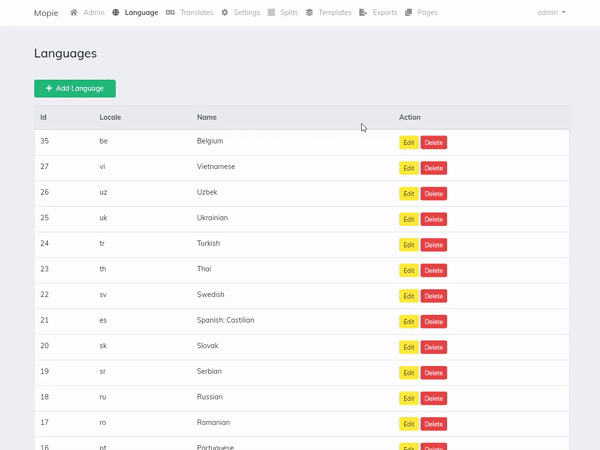The image size is (600, 450).
Task: Click the gear icon beside Settings
Action: click(225, 13)
